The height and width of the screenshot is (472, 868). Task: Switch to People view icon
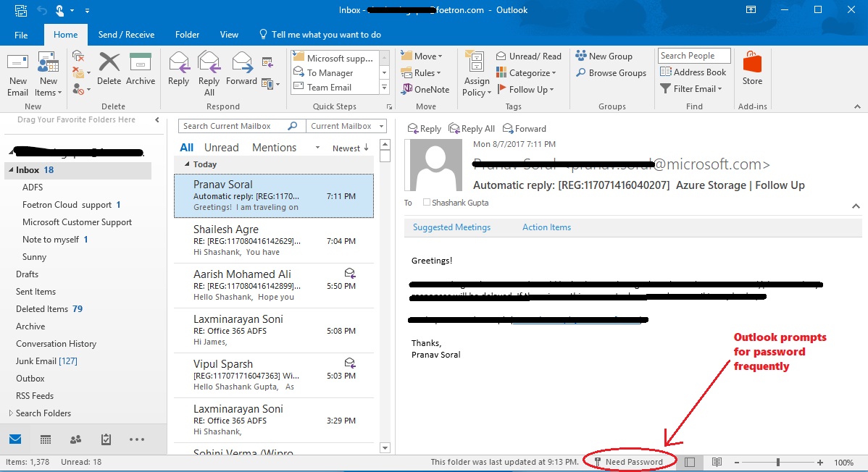tap(76, 439)
